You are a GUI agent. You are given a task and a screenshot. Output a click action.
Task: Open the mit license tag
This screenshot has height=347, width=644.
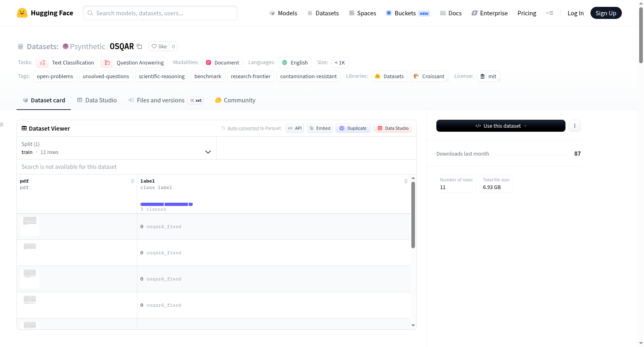[488, 76]
